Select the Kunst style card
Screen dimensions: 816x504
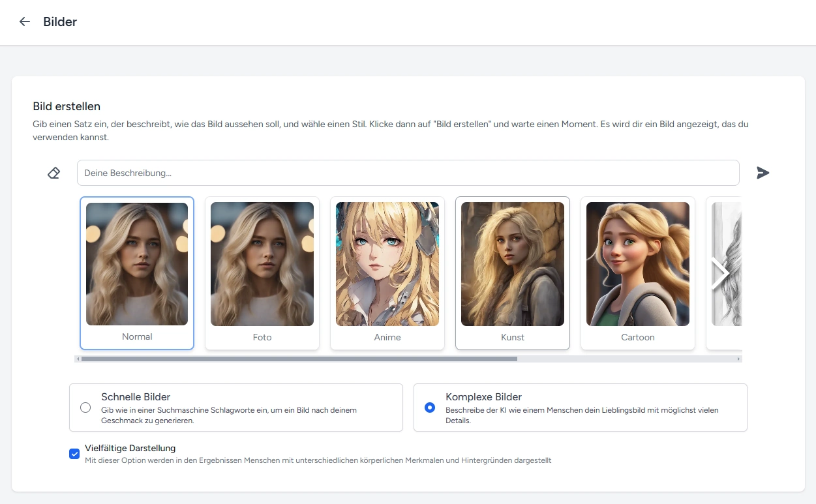[x=513, y=273]
